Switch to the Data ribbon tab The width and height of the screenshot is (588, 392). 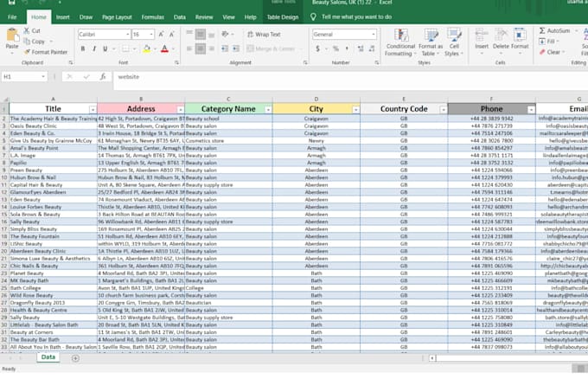point(179,17)
